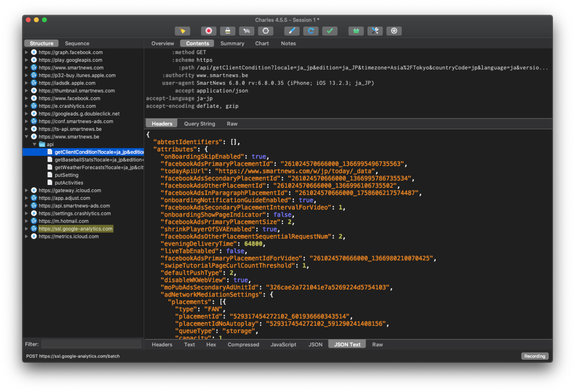Screen dimensions: 575x392
Task: Switch to the Hex response tab
Action: (x=211, y=345)
